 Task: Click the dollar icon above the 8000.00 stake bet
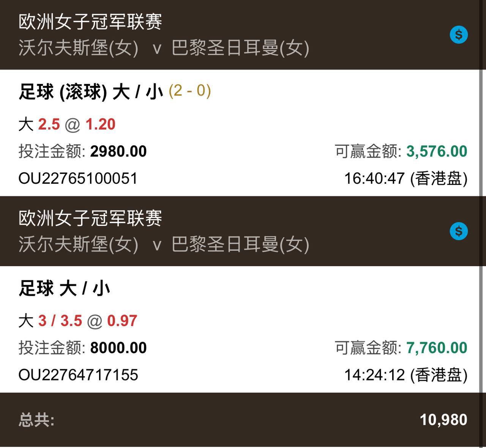459,231
